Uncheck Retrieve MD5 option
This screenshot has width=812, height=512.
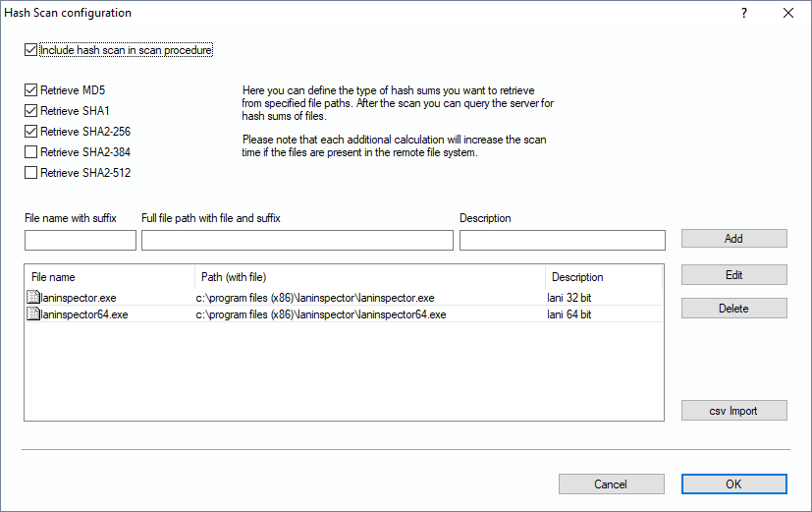tap(31, 90)
